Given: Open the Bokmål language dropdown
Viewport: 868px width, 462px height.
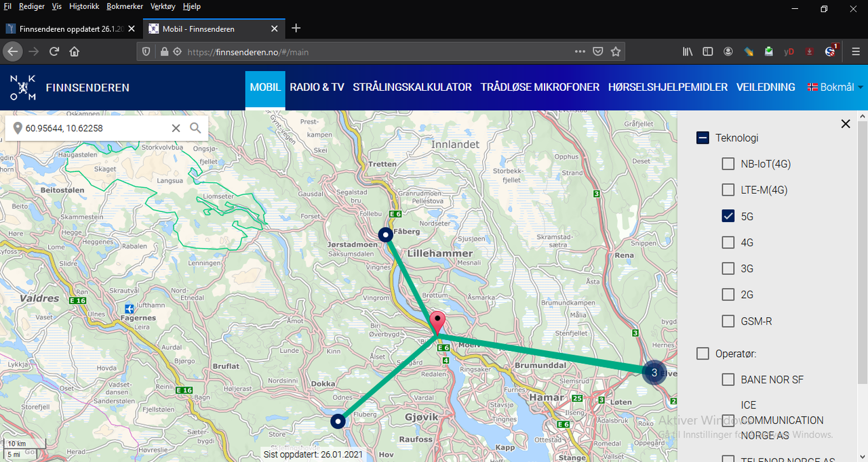Looking at the screenshot, I should pos(835,87).
